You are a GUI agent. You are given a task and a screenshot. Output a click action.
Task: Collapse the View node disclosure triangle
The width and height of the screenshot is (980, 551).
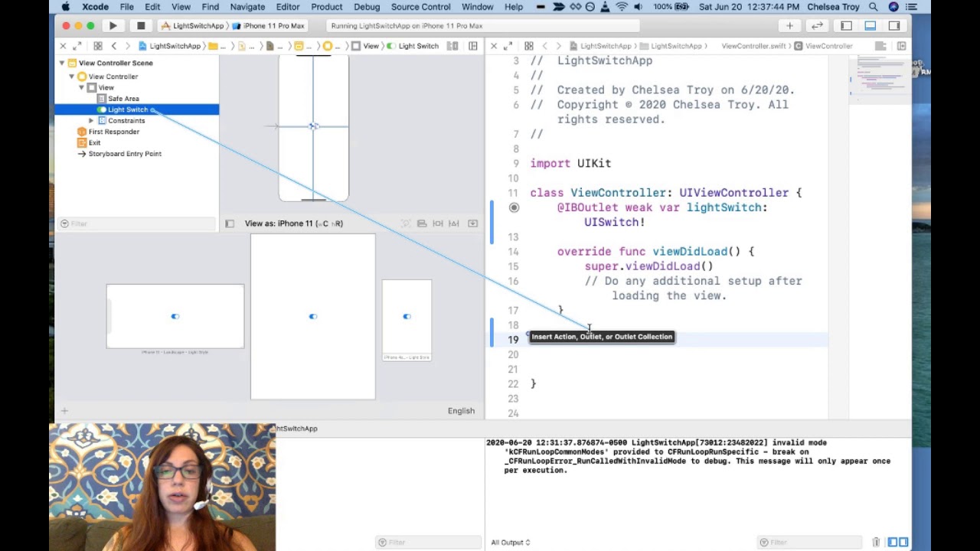(82, 87)
